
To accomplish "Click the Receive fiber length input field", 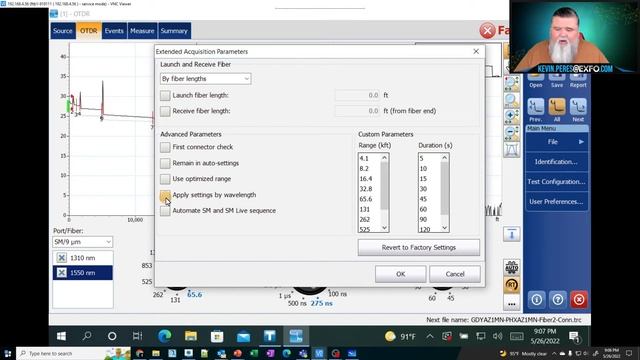I will tap(357, 111).
